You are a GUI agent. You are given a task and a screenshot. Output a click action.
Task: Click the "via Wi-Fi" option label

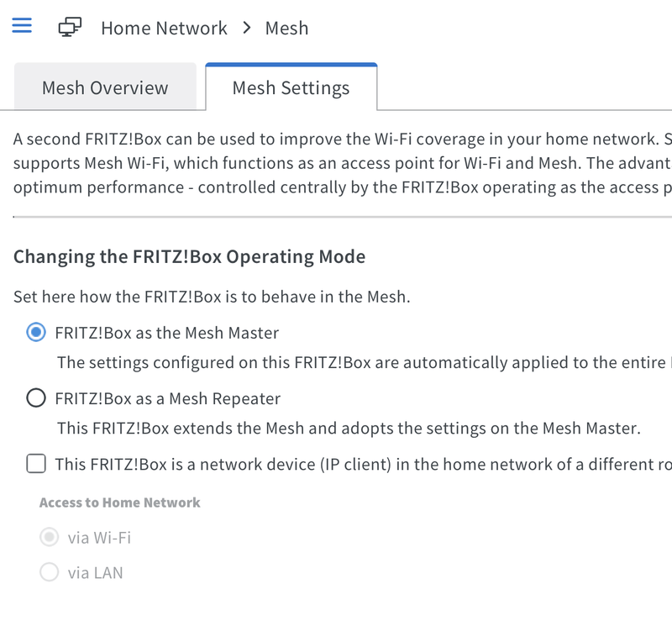click(99, 538)
